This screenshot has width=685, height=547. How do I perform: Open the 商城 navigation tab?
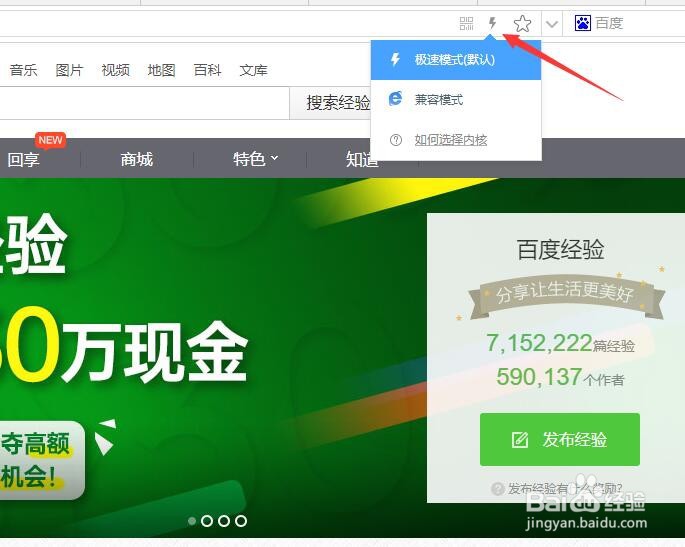137,159
